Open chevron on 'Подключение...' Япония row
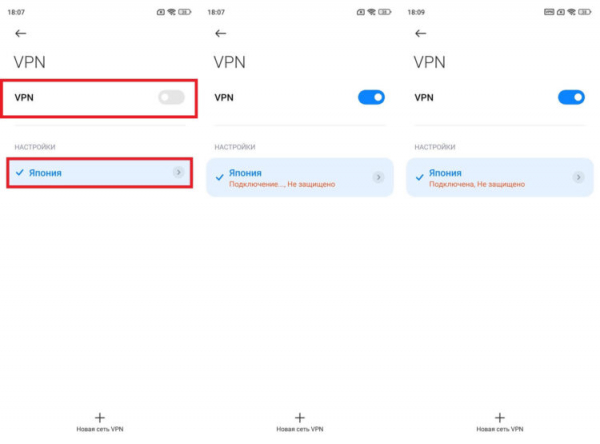This screenshot has height=444, width=600. (x=378, y=177)
